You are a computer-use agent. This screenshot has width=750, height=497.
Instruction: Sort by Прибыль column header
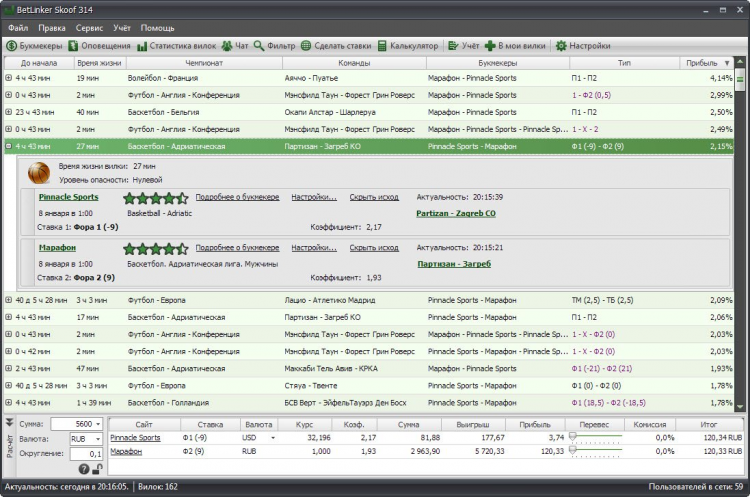[x=707, y=63]
